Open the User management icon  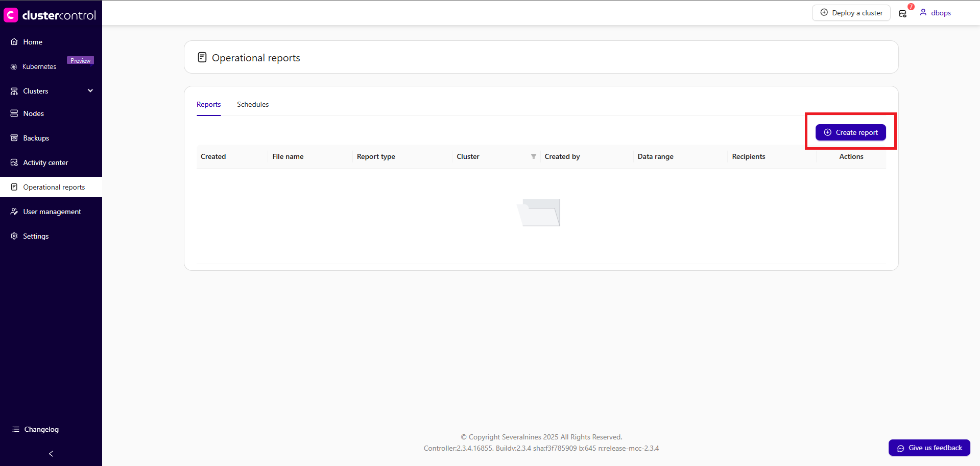pos(14,212)
